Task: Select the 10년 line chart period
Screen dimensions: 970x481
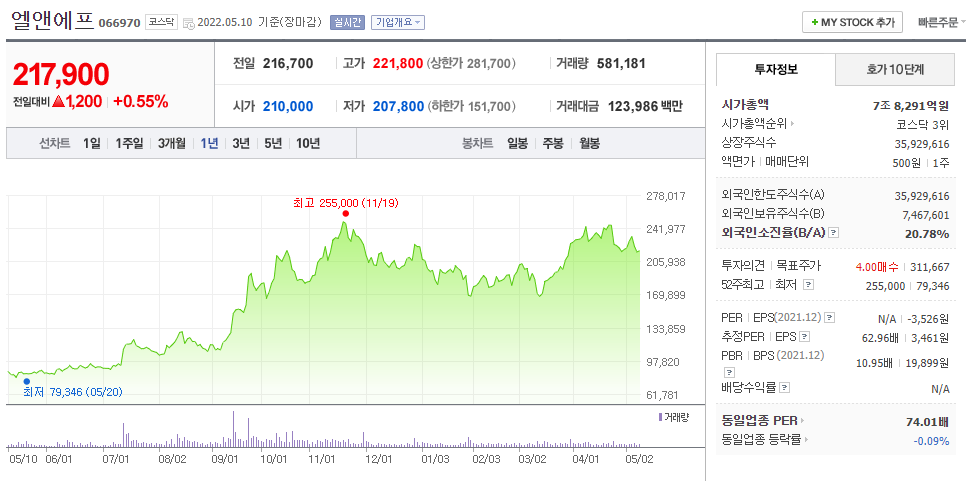Action: tap(308, 143)
